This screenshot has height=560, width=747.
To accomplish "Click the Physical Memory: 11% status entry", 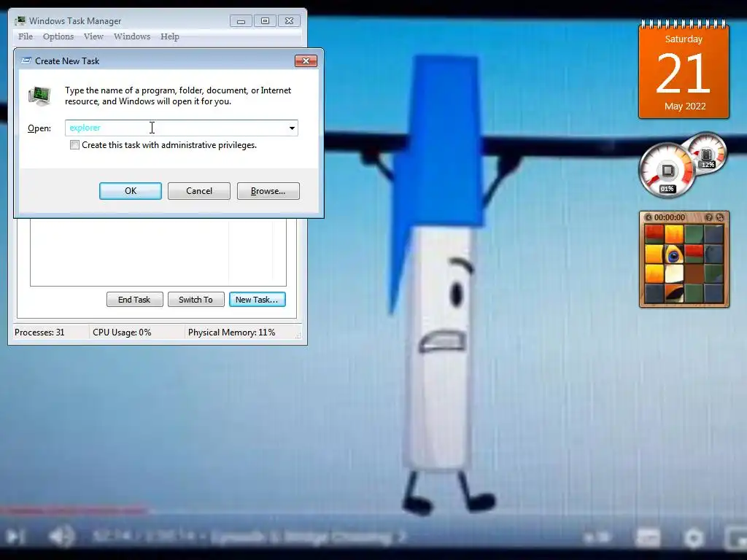I will [x=231, y=332].
